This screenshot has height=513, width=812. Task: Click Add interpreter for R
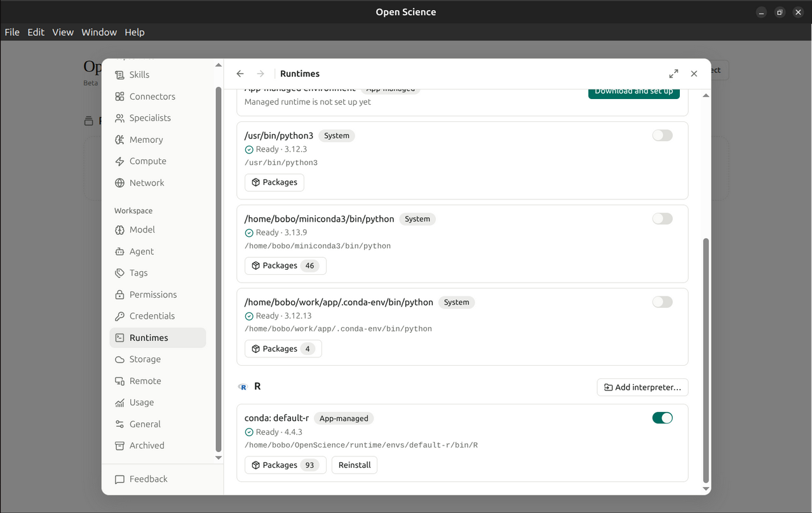(642, 387)
